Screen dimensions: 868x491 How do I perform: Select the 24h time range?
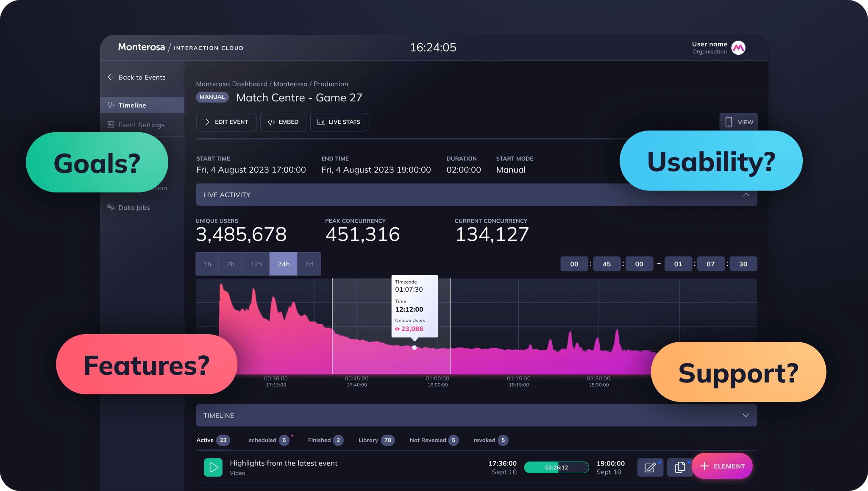coord(284,264)
